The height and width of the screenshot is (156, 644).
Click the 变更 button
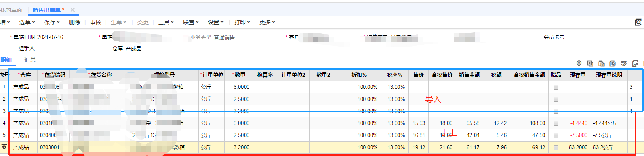click(x=143, y=22)
